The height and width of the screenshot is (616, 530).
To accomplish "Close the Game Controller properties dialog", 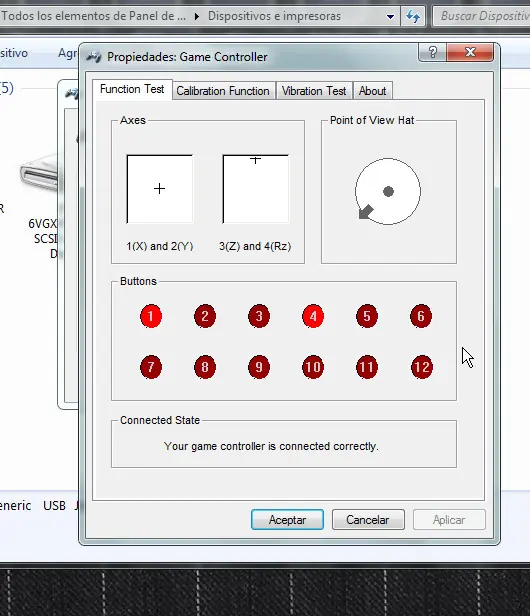I will click(470, 52).
